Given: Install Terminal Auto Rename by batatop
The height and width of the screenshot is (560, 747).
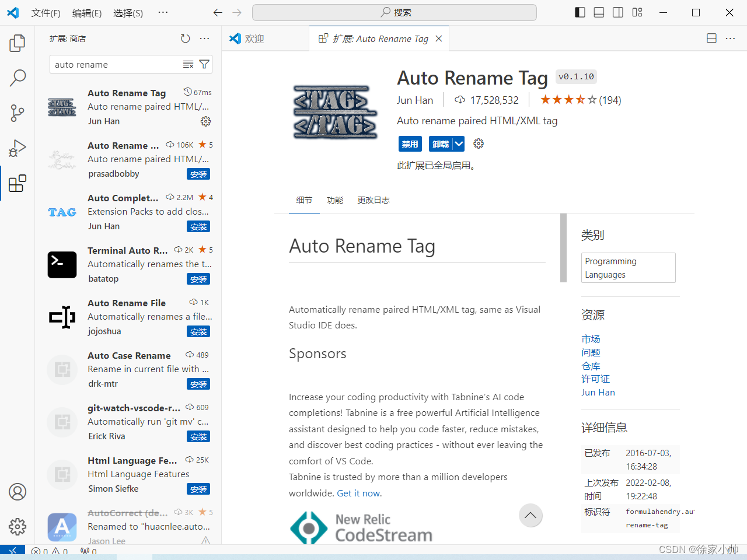Looking at the screenshot, I should [198, 279].
